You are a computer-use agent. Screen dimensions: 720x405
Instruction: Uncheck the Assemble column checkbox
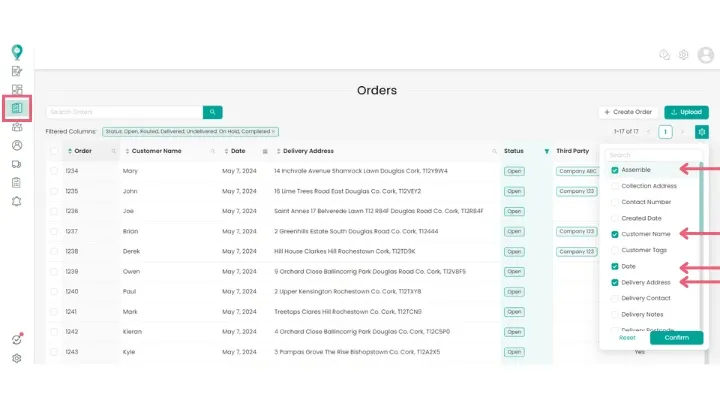click(x=615, y=170)
